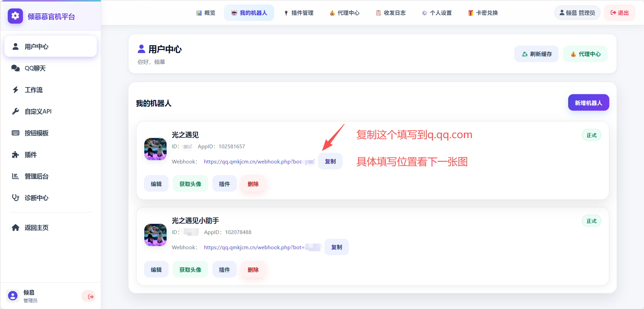
Task: Click the keyboard icon beside 按钮模板
Action: [16, 133]
